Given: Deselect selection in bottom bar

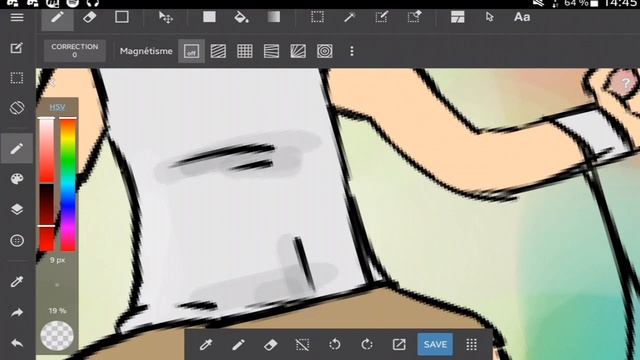Looking at the screenshot, I should click(x=302, y=344).
